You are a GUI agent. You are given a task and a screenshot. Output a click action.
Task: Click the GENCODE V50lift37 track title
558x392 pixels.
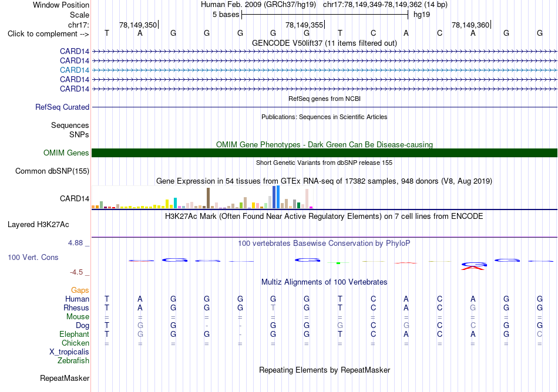tap(324, 43)
